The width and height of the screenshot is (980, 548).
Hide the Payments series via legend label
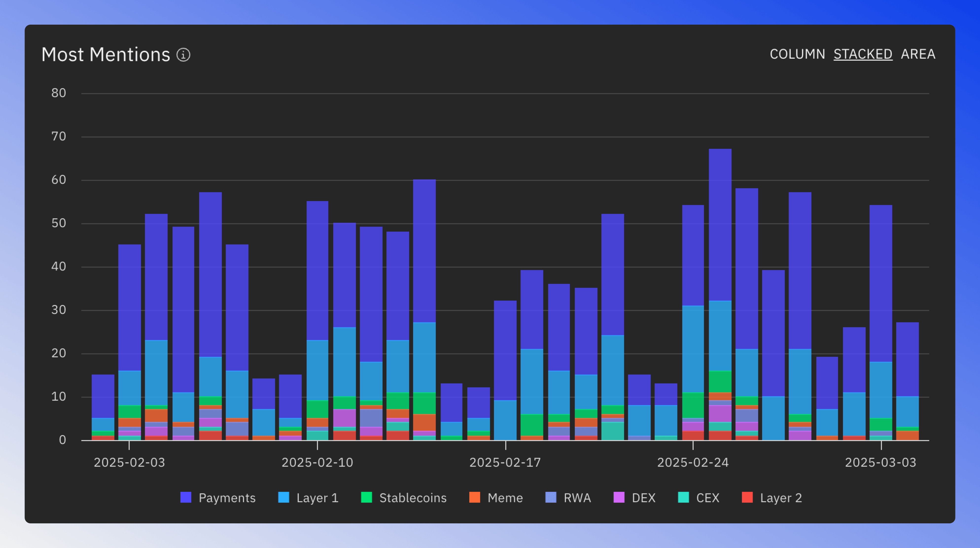tap(227, 498)
